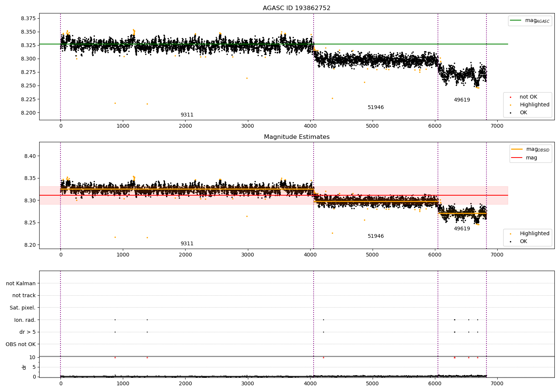This screenshot has width=560, height=392.
Task: Click the 8.20 tick in middle plot
Action: (30, 245)
